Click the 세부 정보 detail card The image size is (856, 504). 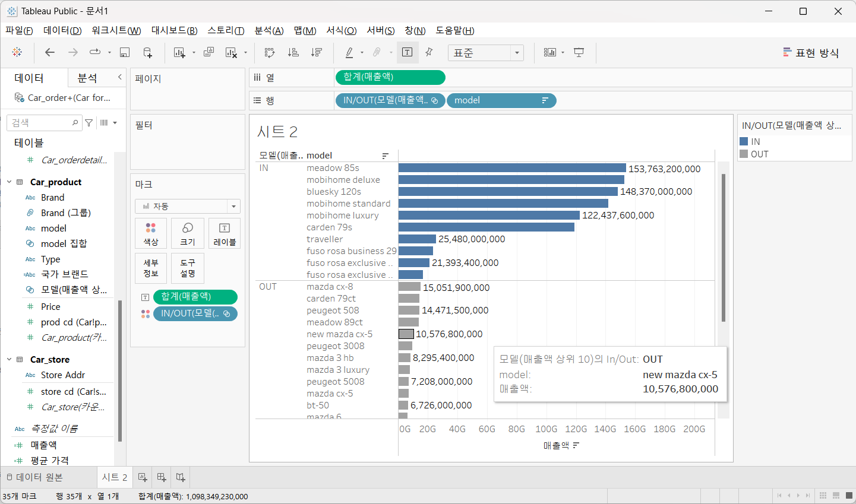coord(151,268)
